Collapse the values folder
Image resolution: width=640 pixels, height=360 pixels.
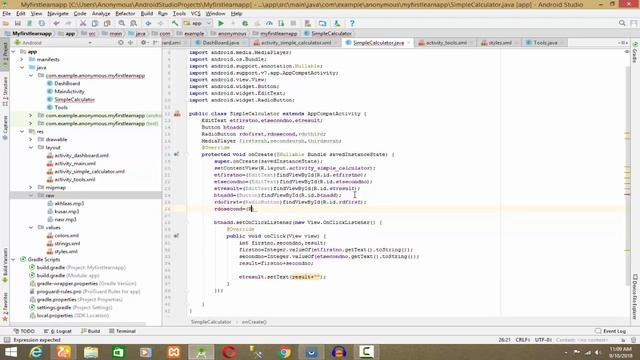coord(31,227)
